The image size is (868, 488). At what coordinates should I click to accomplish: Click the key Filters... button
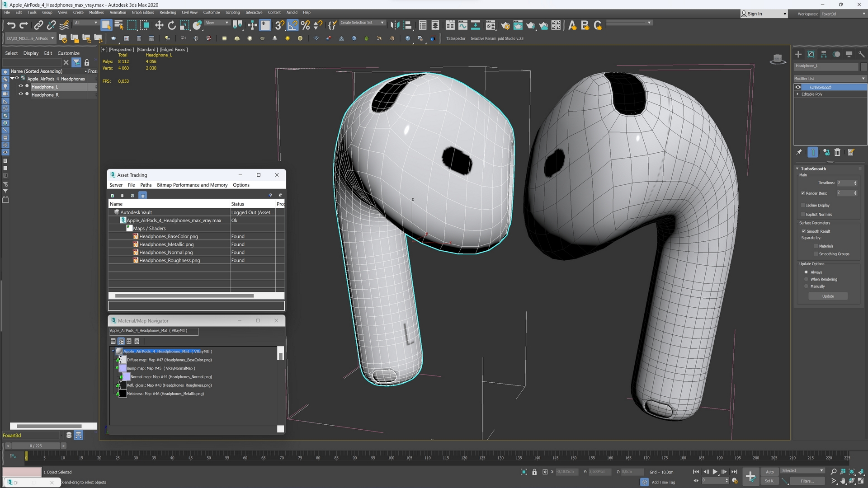tap(807, 481)
